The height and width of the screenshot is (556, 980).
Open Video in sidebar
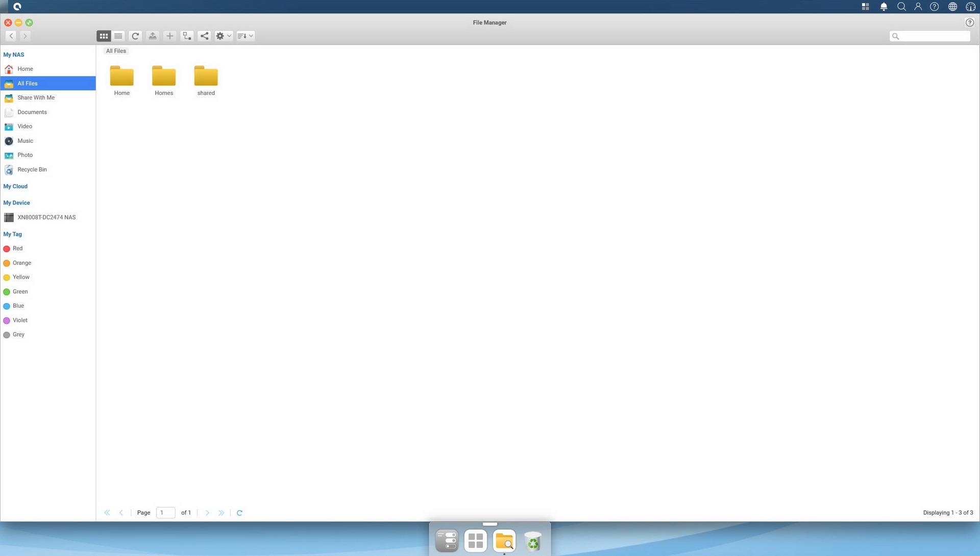[48, 127]
